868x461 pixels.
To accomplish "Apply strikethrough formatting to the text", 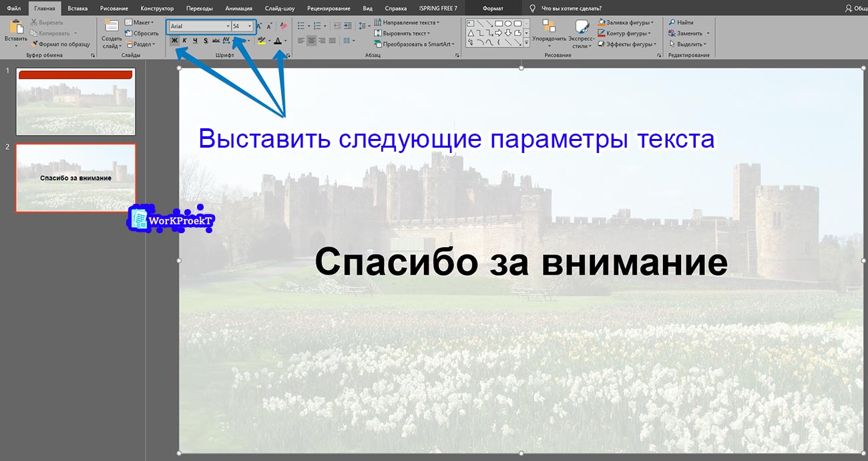I will click(x=216, y=40).
